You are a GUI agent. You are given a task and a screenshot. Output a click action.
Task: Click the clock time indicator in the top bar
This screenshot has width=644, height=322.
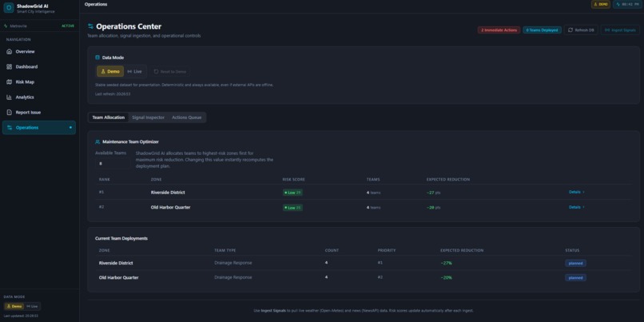pyautogui.click(x=626, y=4)
